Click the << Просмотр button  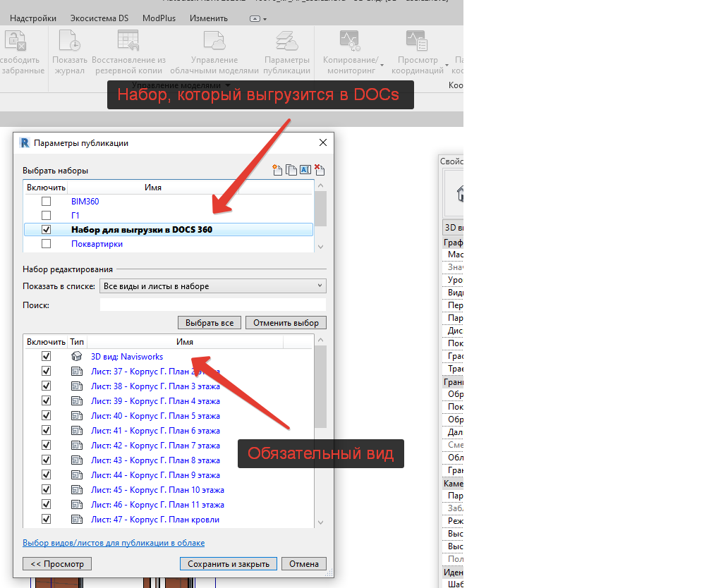pyautogui.click(x=57, y=564)
